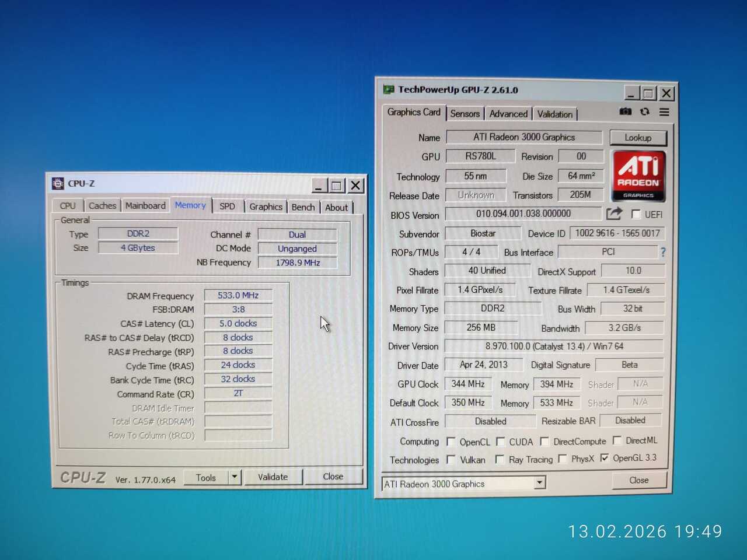
Task: Toggle the OpenCL checkbox
Action: (451, 442)
